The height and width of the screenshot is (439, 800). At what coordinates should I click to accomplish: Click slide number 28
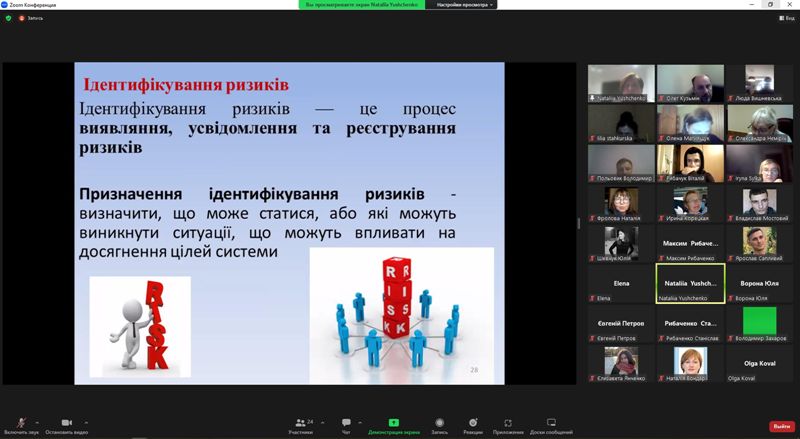474,370
